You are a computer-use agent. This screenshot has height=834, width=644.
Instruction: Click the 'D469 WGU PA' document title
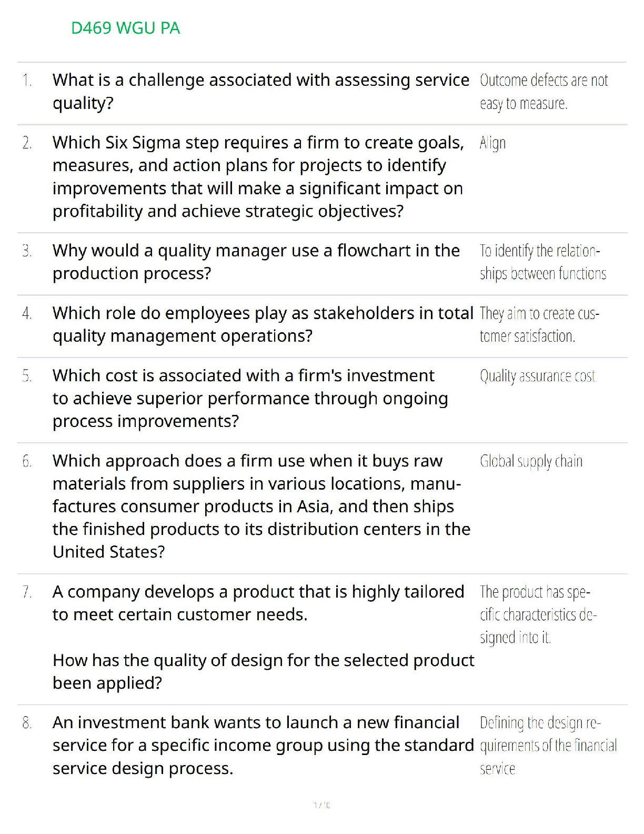pyautogui.click(x=125, y=28)
